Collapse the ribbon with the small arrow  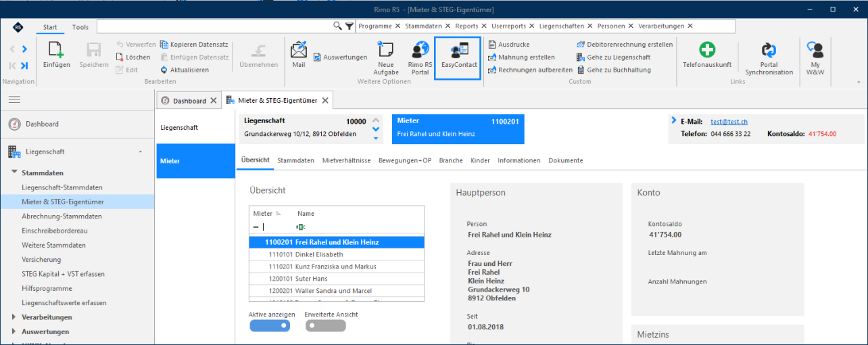pos(859,82)
